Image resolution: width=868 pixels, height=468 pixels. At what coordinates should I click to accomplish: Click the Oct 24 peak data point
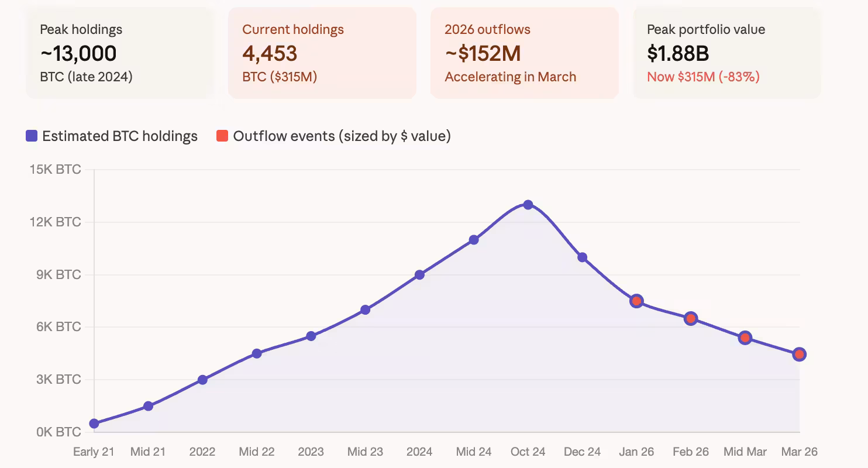point(528,205)
